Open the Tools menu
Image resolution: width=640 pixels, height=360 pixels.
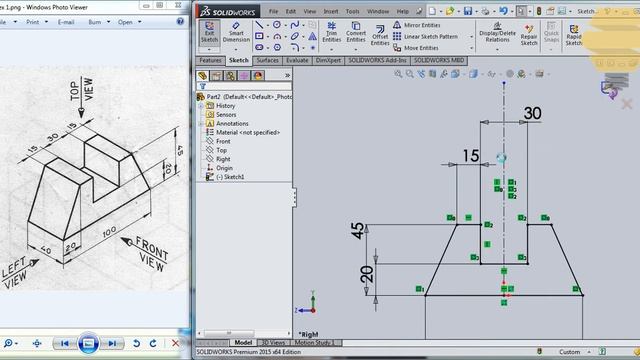click(x=353, y=11)
